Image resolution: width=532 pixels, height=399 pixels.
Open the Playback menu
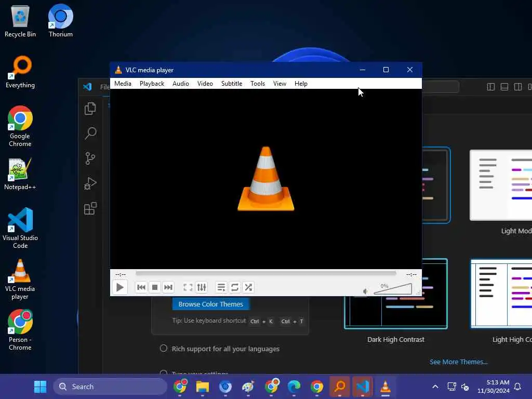coord(152,84)
